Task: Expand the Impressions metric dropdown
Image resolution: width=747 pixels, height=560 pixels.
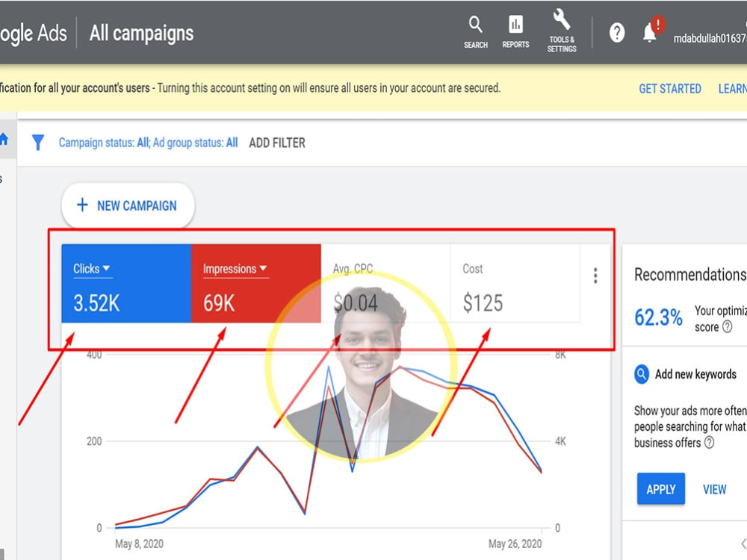Action: (263, 268)
